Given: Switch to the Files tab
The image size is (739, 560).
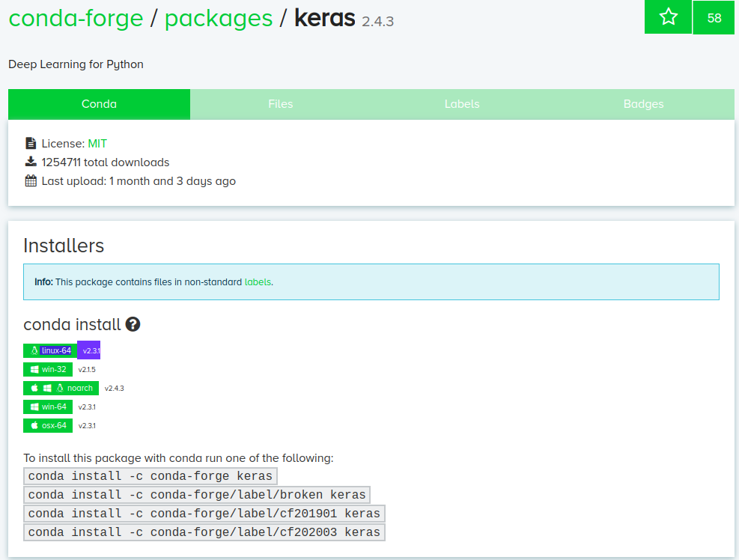Looking at the screenshot, I should 281,104.
